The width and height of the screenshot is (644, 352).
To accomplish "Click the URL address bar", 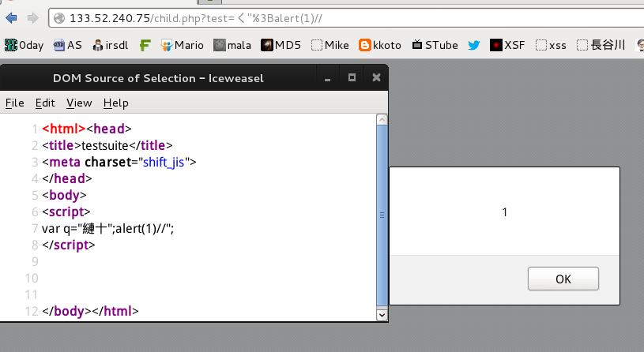I will click(346, 18).
